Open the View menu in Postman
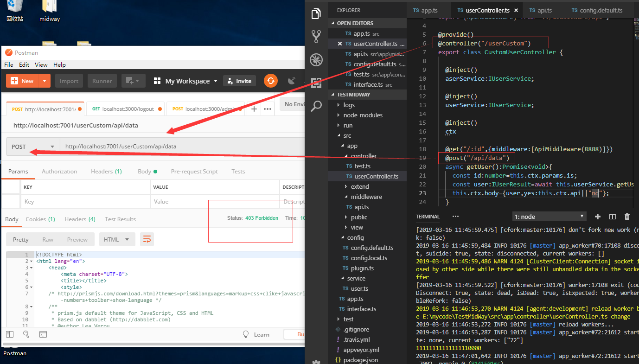 pos(41,64)
